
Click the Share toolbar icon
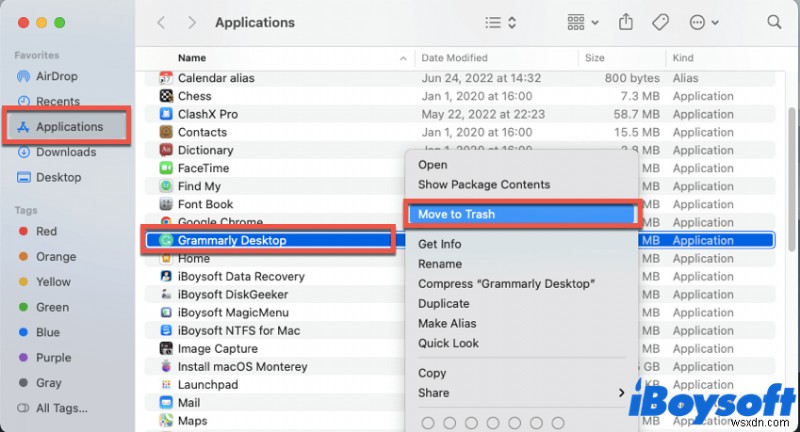pyautogui.click(x=626, y=22)
